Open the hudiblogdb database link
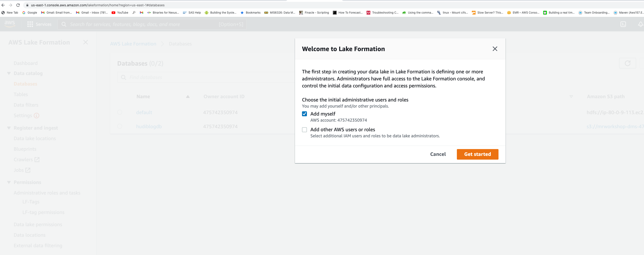 149,126
